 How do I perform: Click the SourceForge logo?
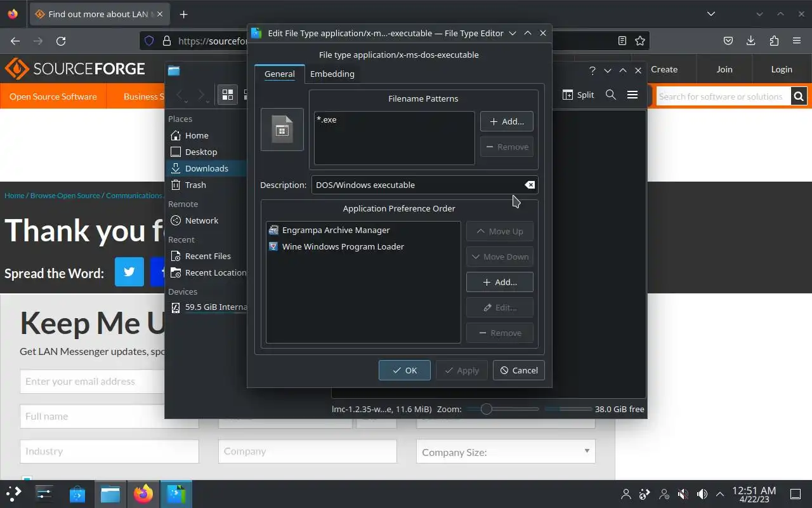coord(75,69)
